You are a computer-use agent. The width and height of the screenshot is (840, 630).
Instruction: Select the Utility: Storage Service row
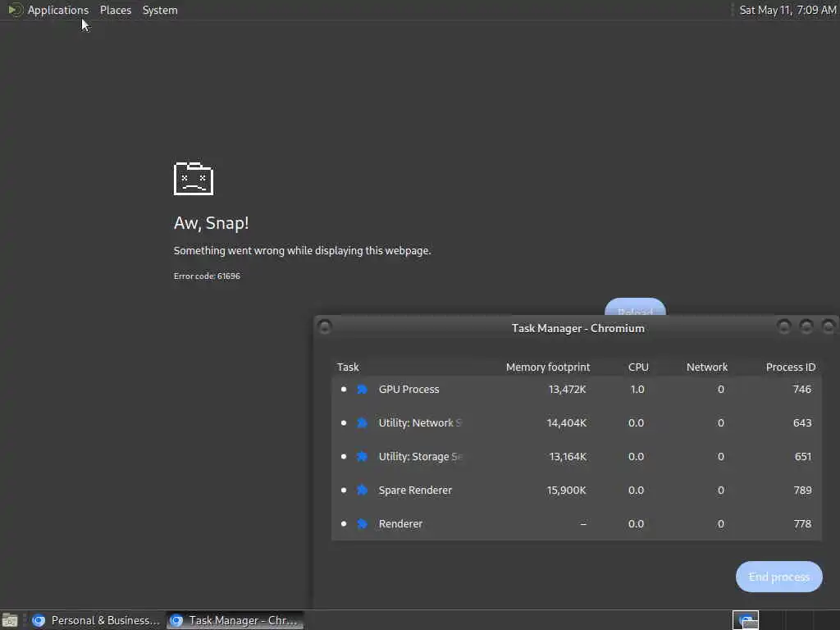coord(577,457)
